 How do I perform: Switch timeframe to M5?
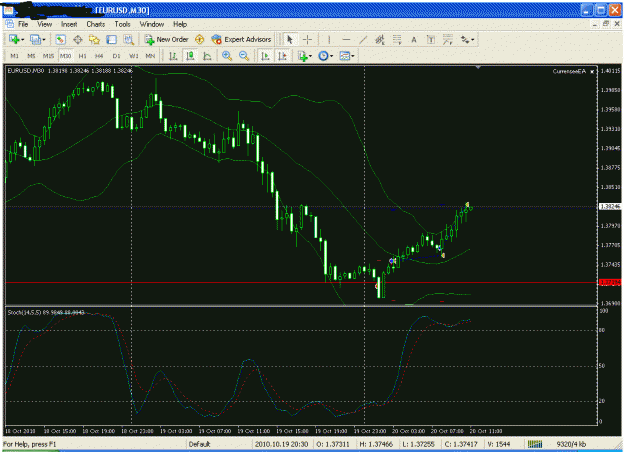[x=31, y=56]
